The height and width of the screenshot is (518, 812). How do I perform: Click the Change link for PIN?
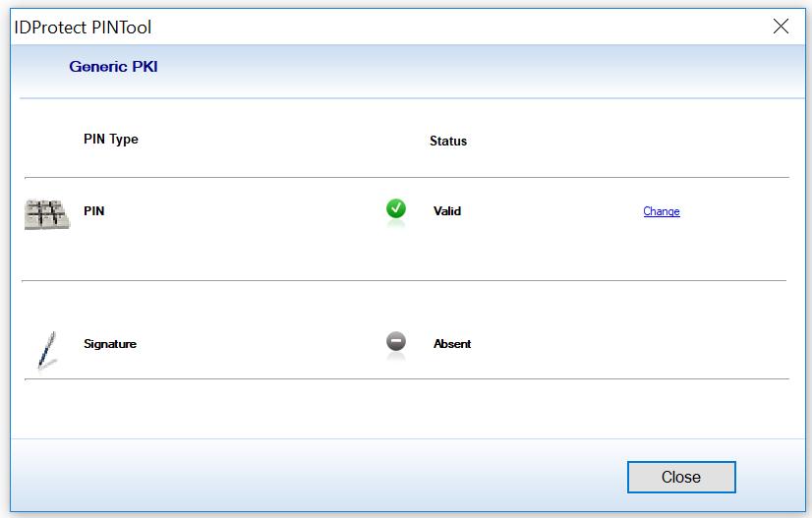662,211
